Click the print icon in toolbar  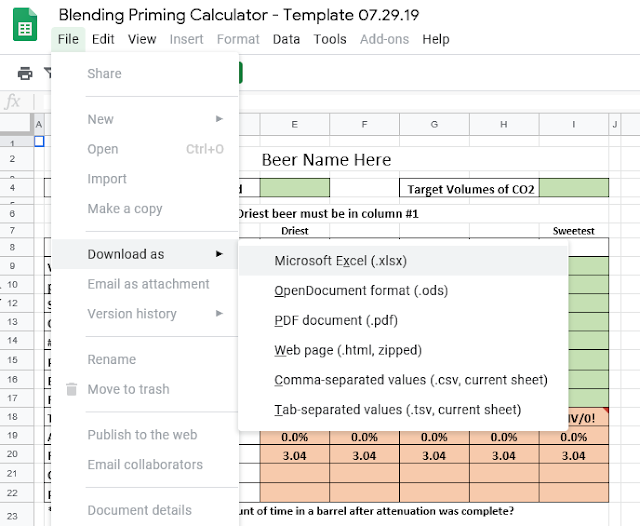pos(25,73)
